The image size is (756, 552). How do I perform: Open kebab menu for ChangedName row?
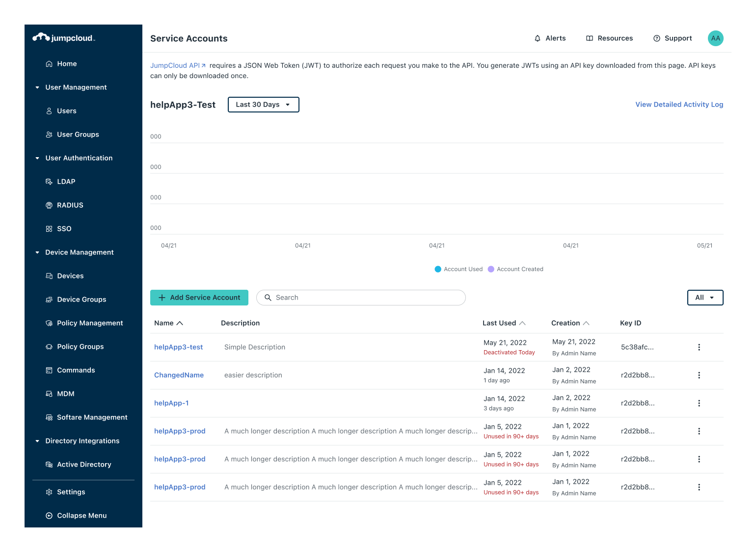(x=699, y=375)
